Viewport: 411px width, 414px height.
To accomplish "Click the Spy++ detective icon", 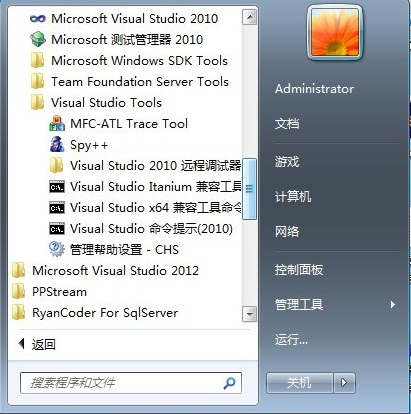I will click(57, 145).
